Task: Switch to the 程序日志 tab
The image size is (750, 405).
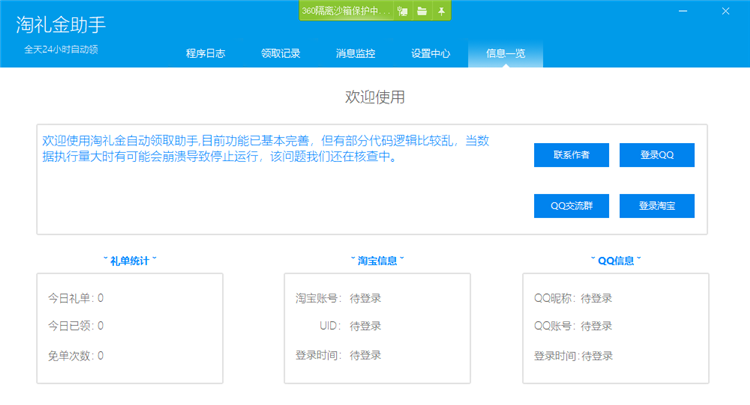Action: pyautogui.click(x=206, y=53)
